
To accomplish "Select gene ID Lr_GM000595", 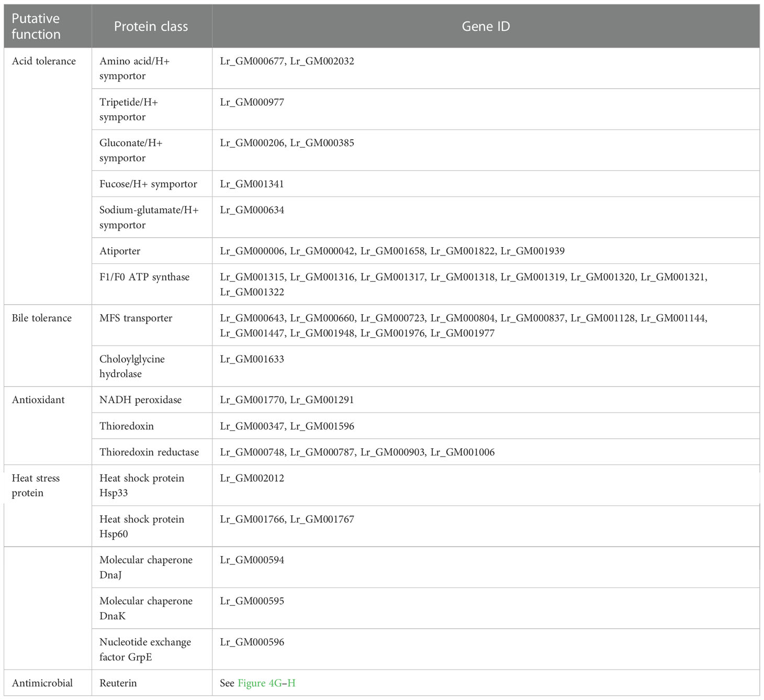I will coord(252,601).
